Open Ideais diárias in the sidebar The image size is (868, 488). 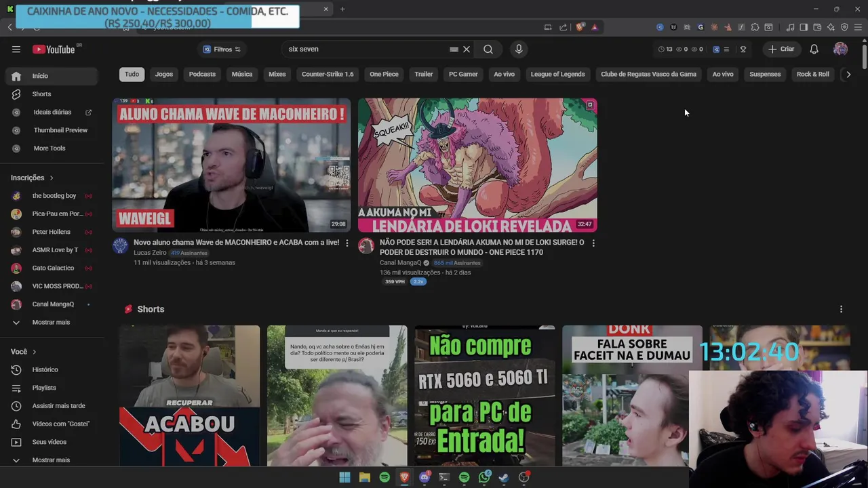[x=51, y=112]
